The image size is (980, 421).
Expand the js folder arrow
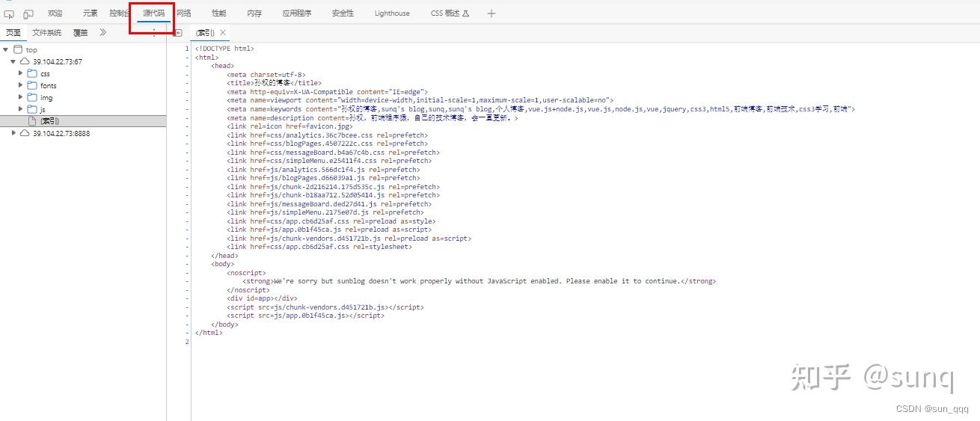pyautogui.click(x=21, y=109)
